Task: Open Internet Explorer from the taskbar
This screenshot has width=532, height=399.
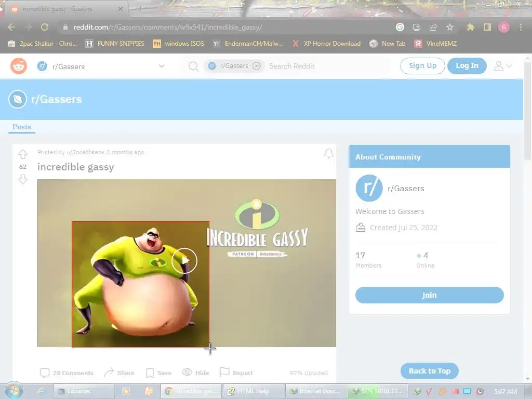Action: (x=41, y=391)
